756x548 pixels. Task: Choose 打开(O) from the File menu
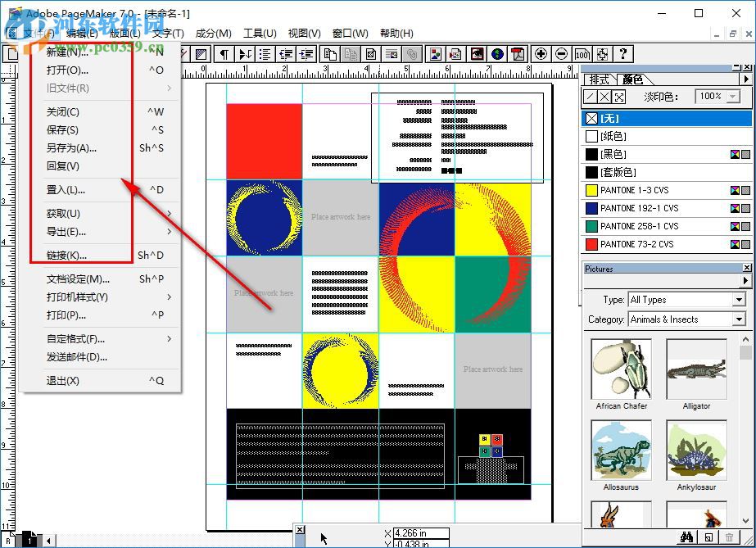68,70
